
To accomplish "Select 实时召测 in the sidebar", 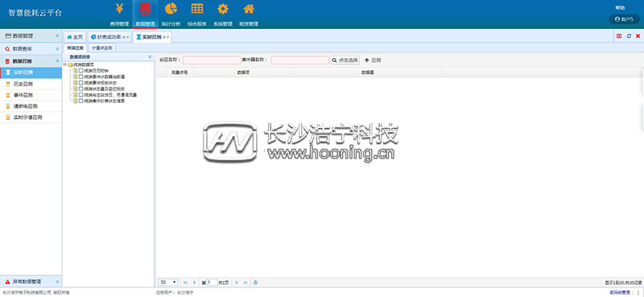I will (31, 72).
